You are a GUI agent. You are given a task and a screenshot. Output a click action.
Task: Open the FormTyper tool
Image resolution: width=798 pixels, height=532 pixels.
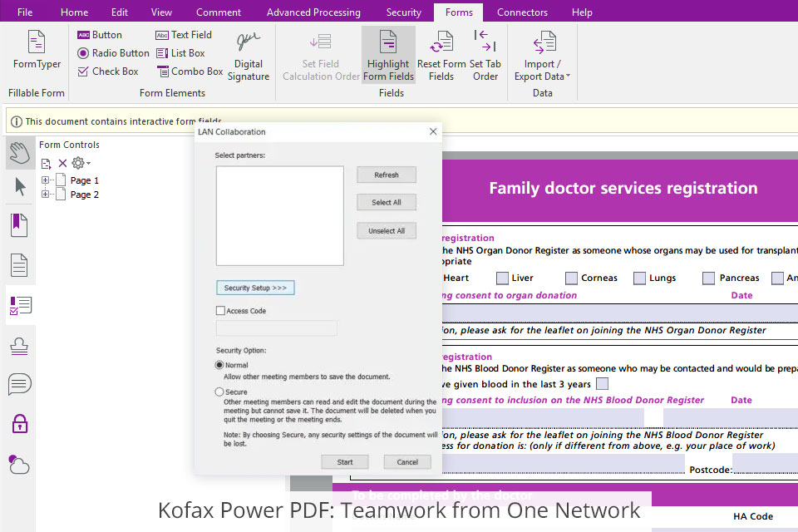click(x=37, y=50)
